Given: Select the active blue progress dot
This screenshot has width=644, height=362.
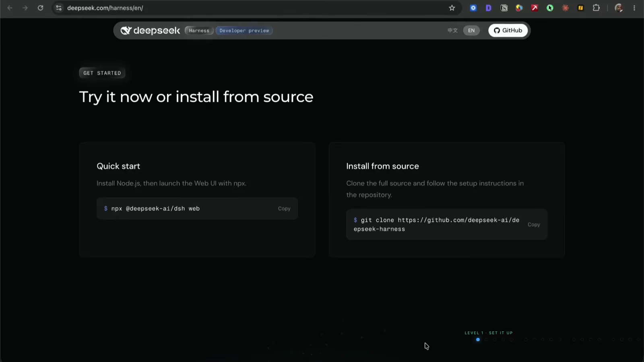Looking at the screenshot, I should 478,340.
